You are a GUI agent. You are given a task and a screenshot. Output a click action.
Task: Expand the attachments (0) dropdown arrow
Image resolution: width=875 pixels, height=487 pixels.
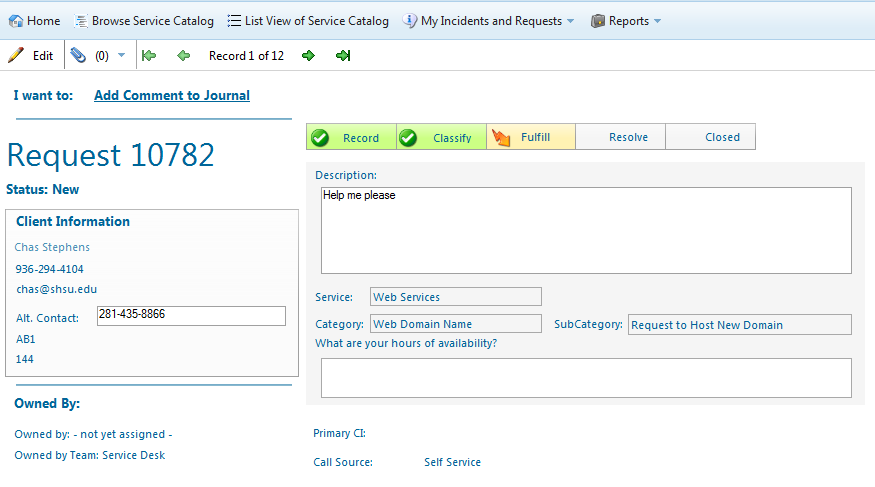(122, 55)
